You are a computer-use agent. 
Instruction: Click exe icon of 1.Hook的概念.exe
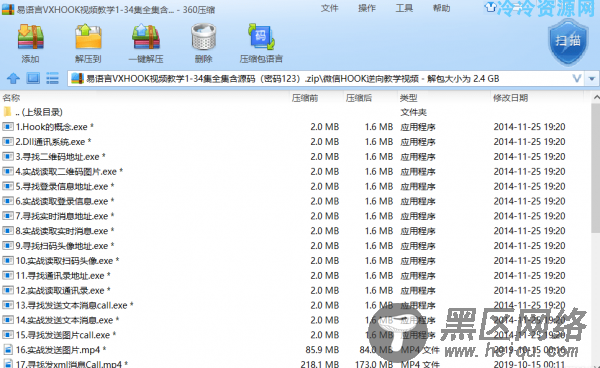tap(8, 127)
